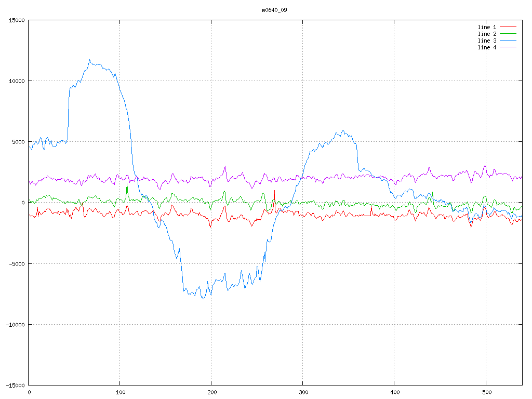Click the 5000 y-axis tick label

[18, 142]
